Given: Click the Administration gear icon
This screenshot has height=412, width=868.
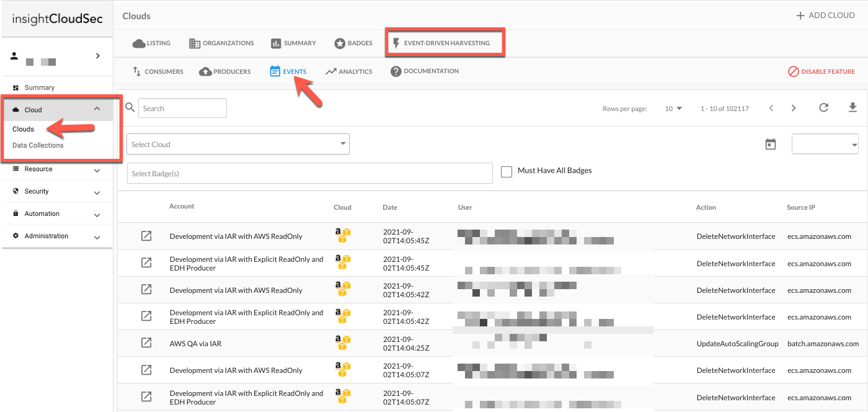Looking at the screenshot, I should pyautogui.click(x=15, y=236).
